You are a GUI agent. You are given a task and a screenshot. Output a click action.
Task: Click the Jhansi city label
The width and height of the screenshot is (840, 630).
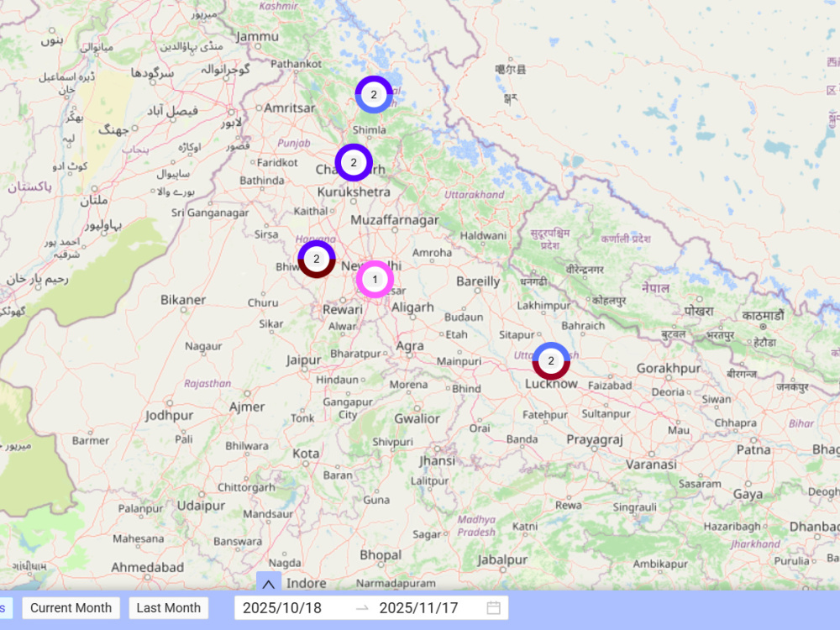click(437, 461)
